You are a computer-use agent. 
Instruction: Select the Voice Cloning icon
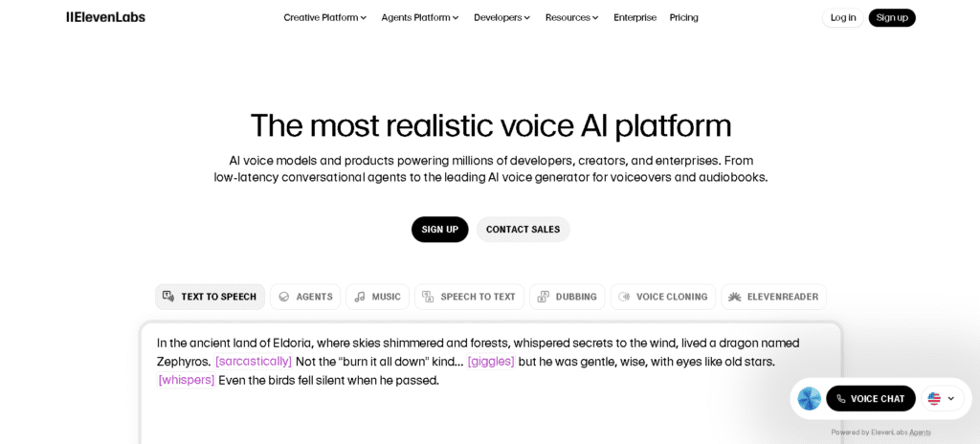pyautogui.click(x=624, y=297)
